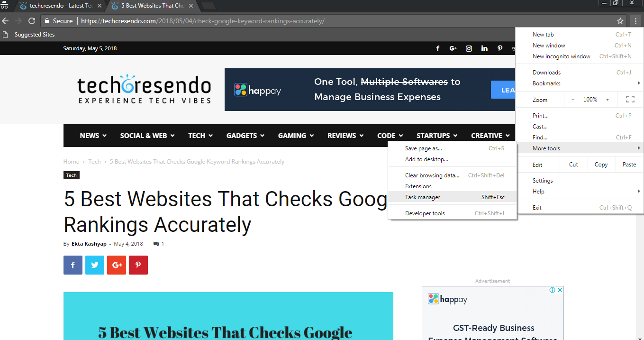Select New tab from Chrome menu
Screen dimensions: 644x340
pyautogui.click(x=580, y=35)
